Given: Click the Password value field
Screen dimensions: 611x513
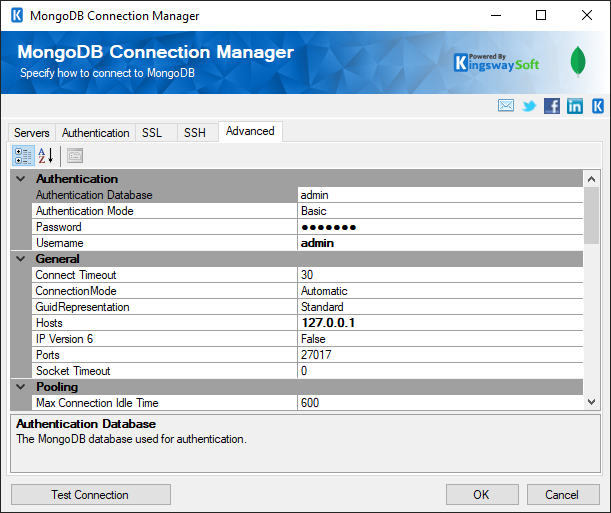Looking at the screenshot, I should pos(440,227).
